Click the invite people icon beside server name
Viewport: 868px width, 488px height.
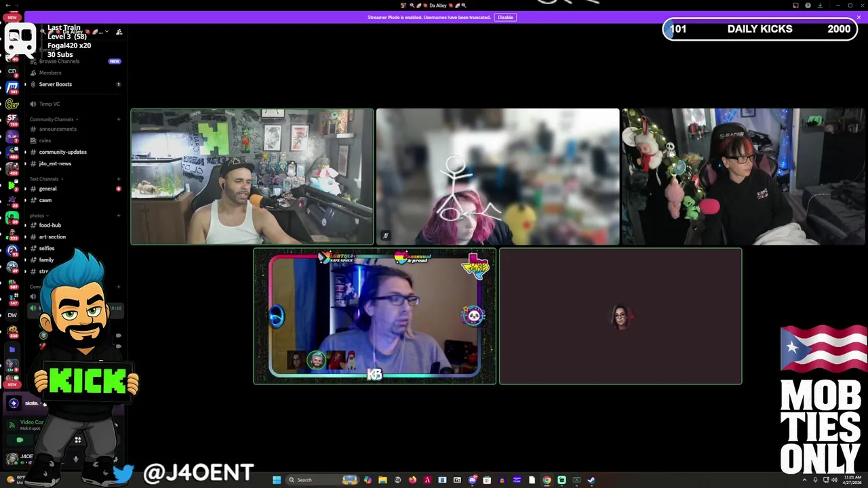119,32
